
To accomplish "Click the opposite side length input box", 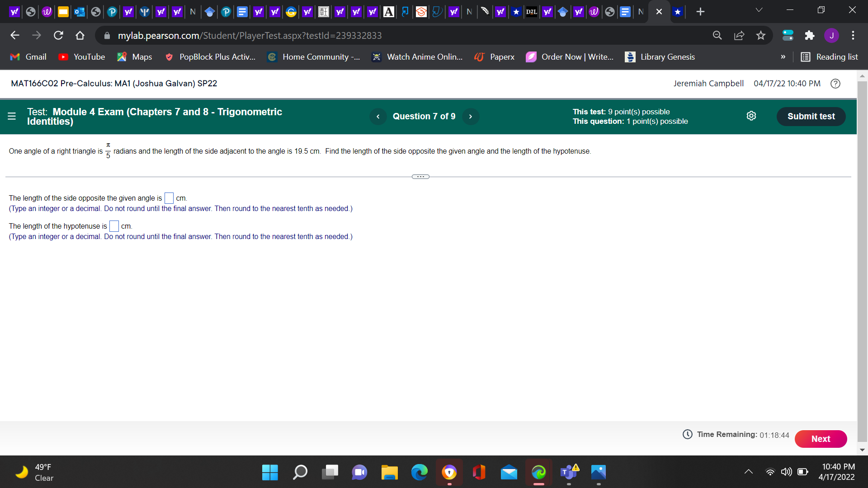I will [x=169, y=198].
